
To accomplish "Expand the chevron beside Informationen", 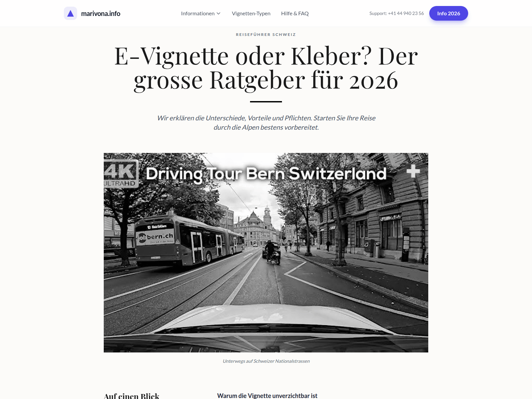I will tap(218, 14).
